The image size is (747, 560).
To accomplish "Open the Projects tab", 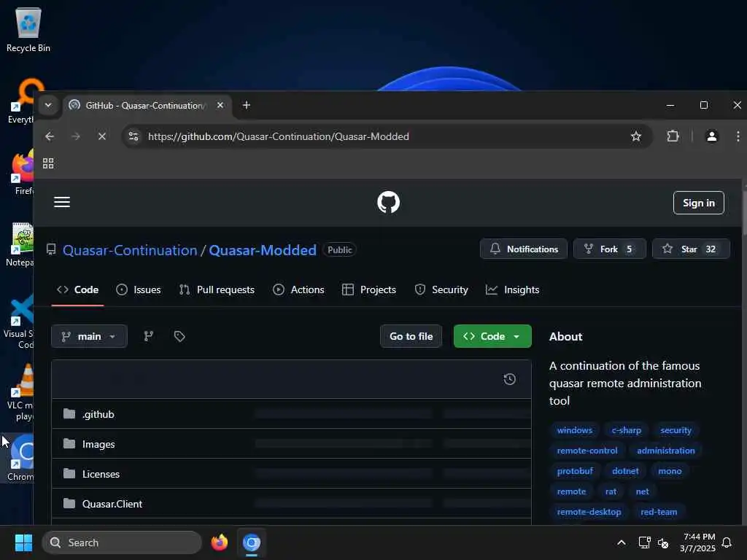I will click(369, 289).
